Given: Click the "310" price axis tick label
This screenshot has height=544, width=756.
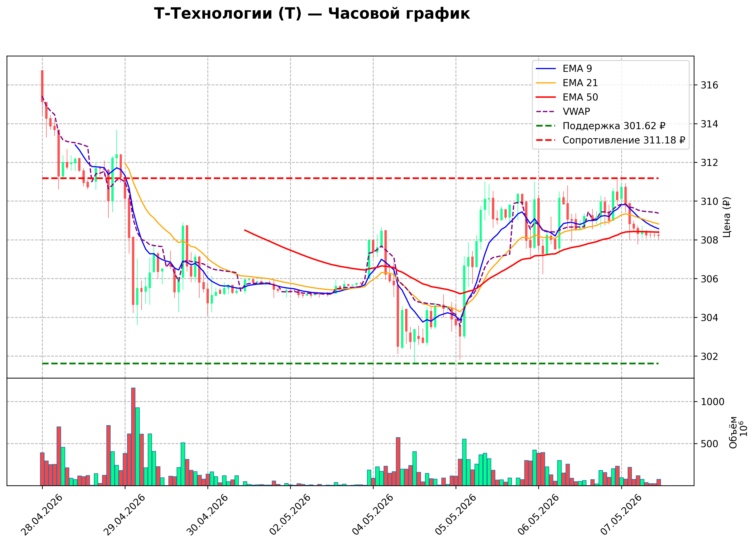Looking at the screenshot, I should (x=709, y=201).
